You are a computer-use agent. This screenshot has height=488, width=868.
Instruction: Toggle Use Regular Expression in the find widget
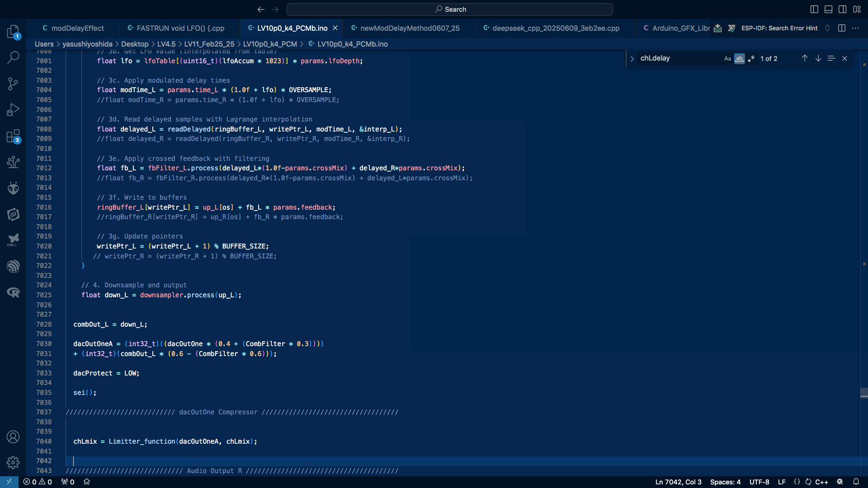[751, 58]
